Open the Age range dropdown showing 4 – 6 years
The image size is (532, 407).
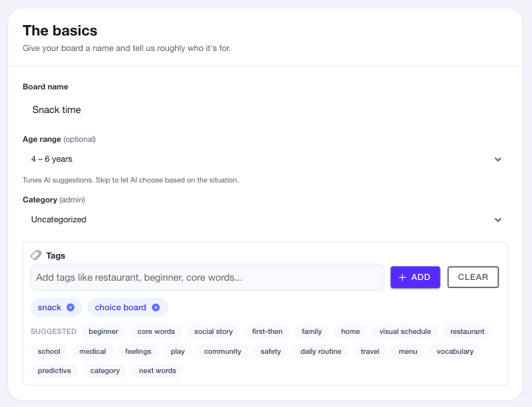click(x=266, y=159)
